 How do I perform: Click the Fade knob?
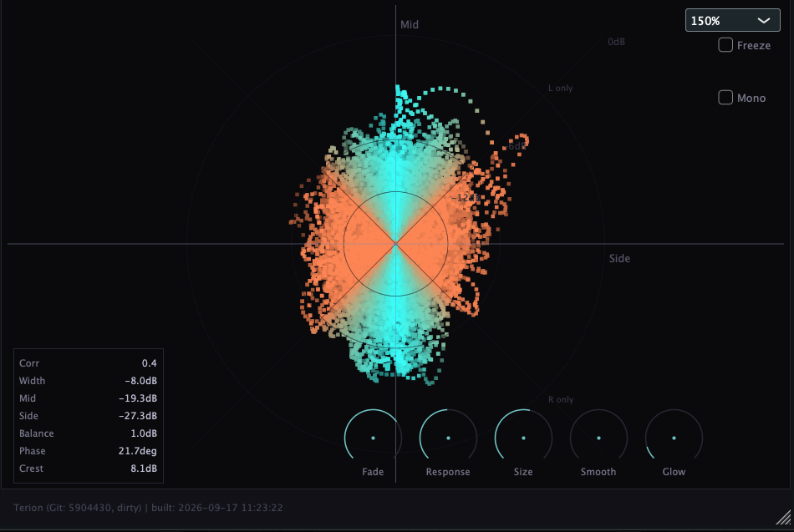click(x=374, y=438)
